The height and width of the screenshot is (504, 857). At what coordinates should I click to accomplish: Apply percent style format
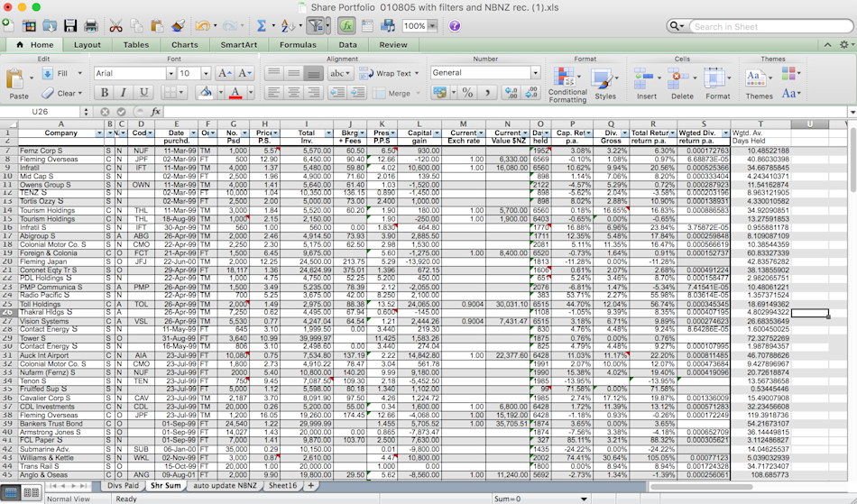467,92
